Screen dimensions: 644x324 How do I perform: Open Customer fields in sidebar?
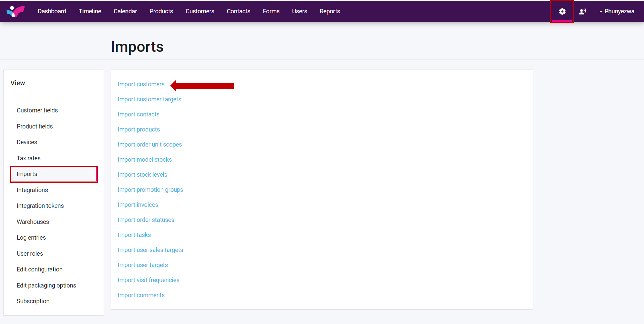pos(37,110)
